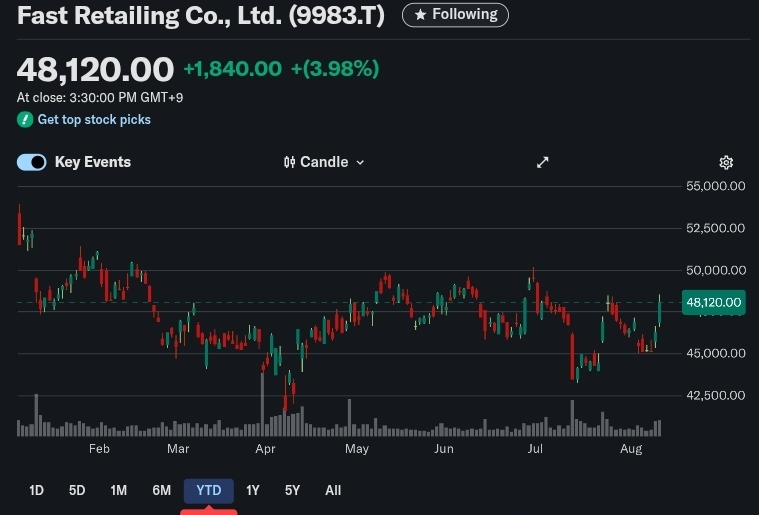Select the 1Y time range

pos(253,490)
